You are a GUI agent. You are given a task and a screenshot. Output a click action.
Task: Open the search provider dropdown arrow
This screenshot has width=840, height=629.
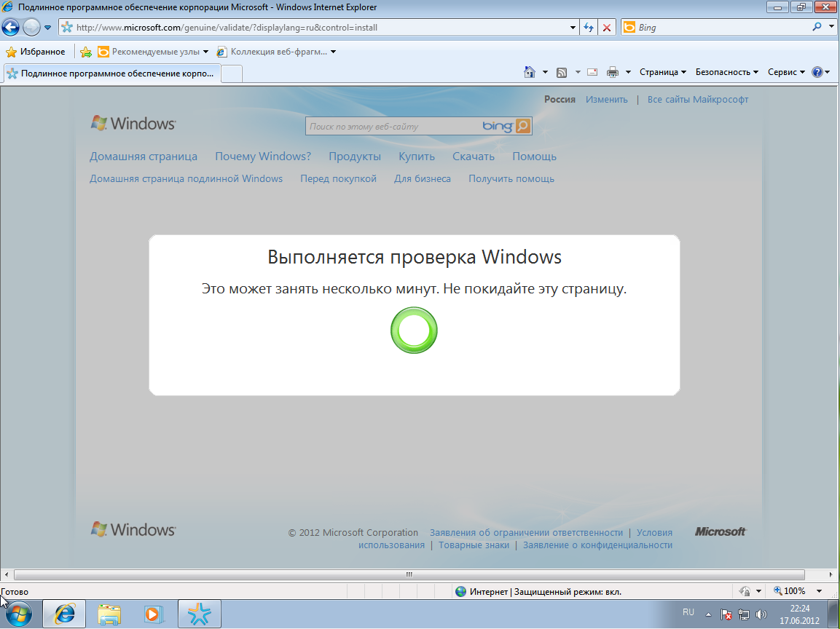point(832,28)
